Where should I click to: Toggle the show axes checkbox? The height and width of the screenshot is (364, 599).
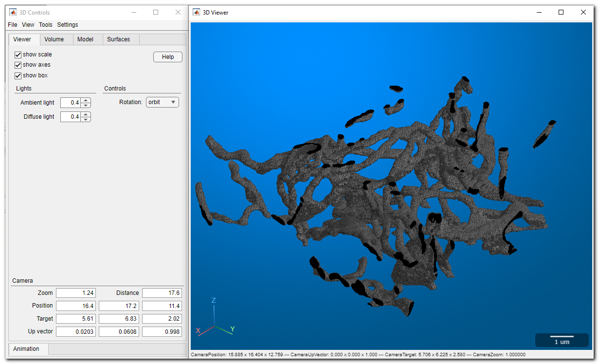click(18, 65)
